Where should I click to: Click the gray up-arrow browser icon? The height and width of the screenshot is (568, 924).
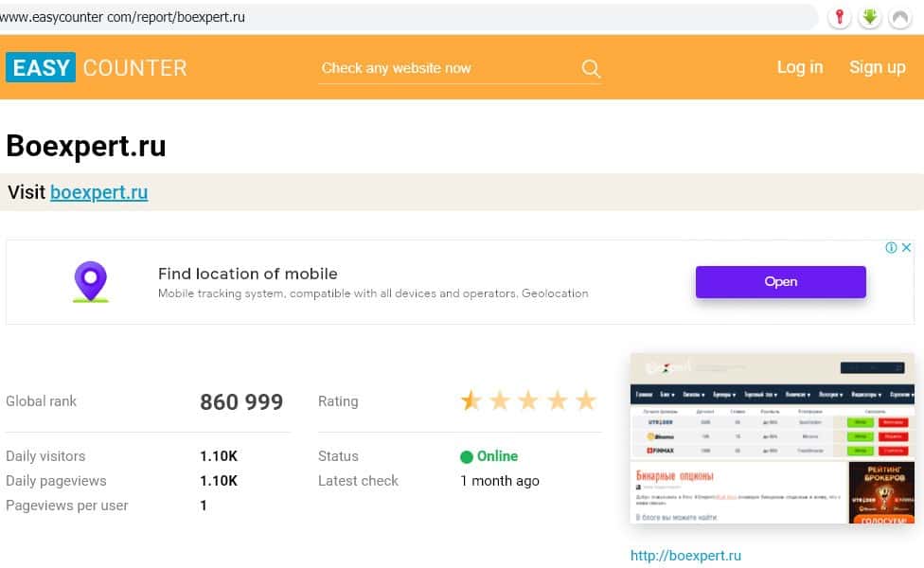(900, 17)
